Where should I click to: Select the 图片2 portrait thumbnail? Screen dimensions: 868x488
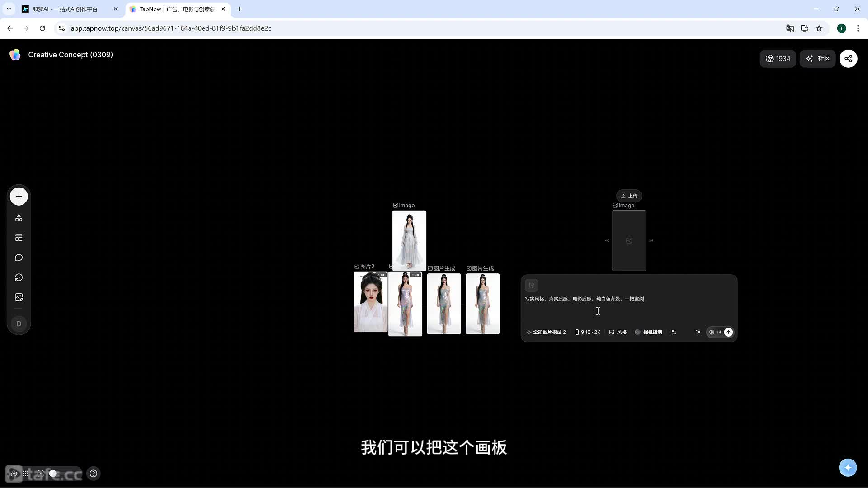[x=370, y=302]
